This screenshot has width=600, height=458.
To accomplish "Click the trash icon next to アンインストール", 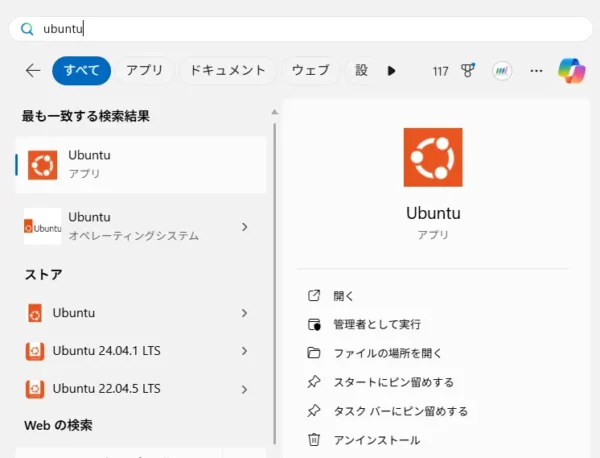I will tap(314, 439).
